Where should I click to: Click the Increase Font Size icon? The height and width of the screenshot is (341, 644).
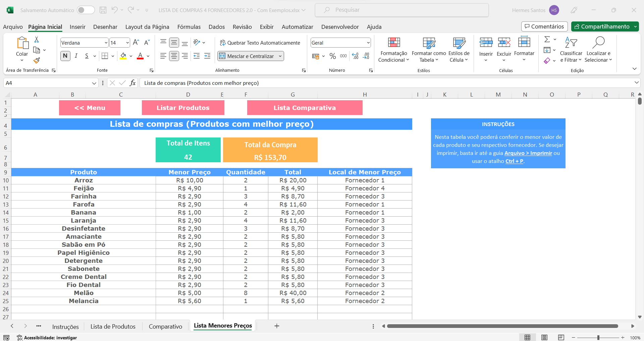point(136,42)
